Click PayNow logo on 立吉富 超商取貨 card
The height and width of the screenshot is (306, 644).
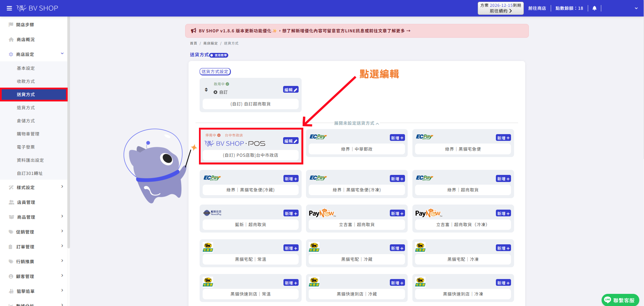point(323,213)
